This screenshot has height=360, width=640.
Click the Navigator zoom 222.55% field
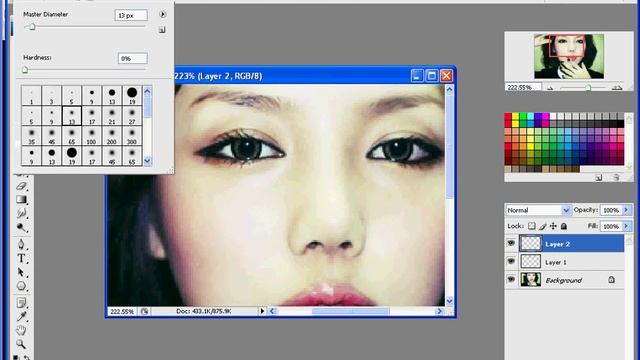[x=523, y=87]
